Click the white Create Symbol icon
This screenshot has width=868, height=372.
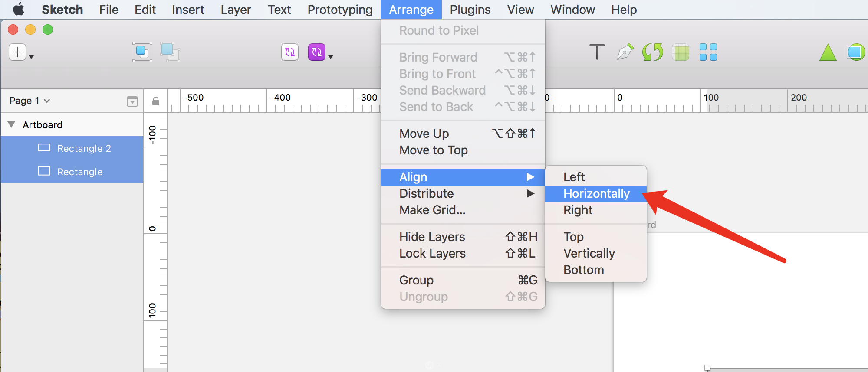[x=290, y=52]
